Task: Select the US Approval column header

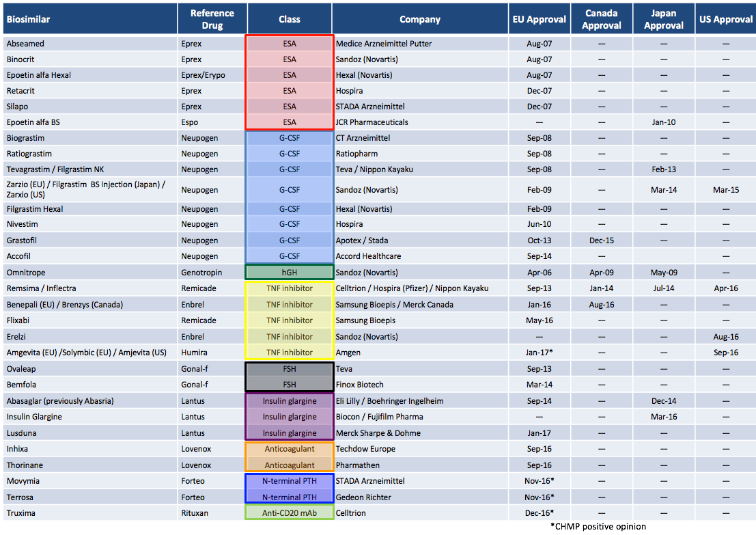Action: pos(725,18)
